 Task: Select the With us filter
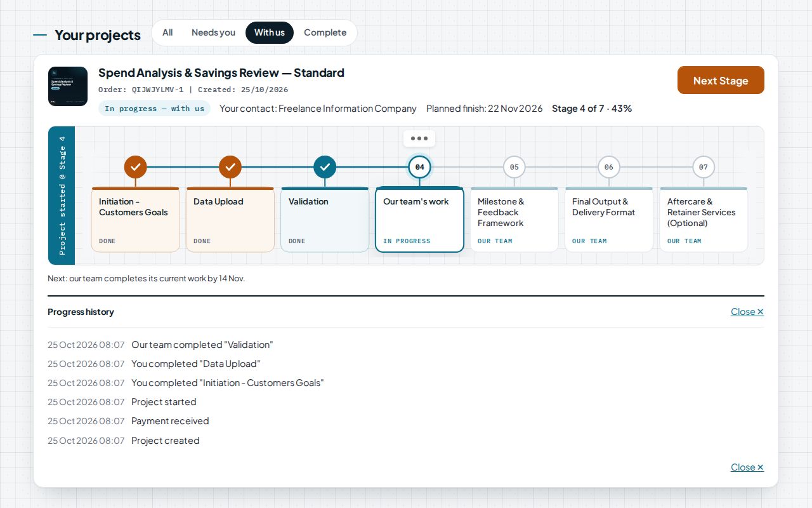pyautogui.click(x=270, y=32)
